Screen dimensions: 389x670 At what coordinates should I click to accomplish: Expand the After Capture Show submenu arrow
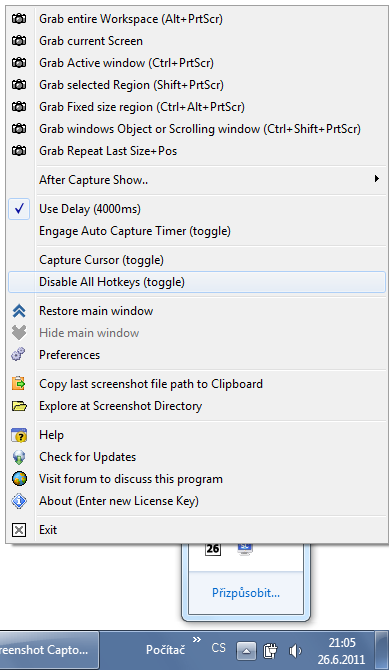(376, 179)
